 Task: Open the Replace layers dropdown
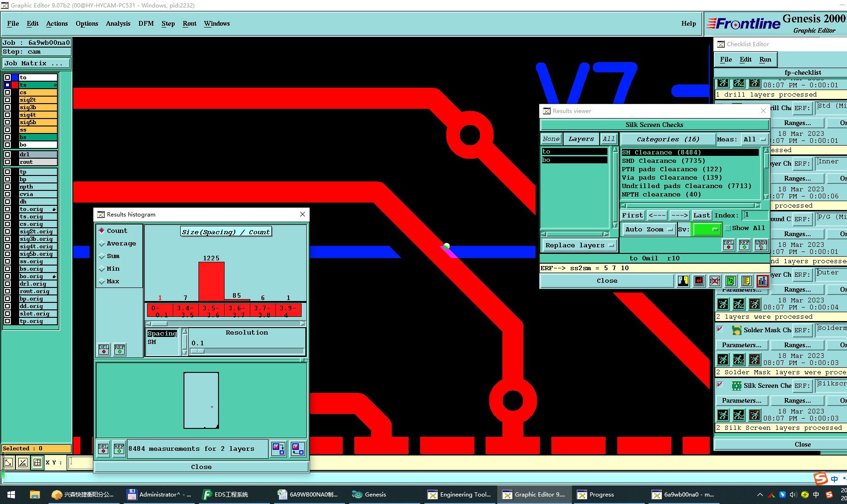click(579, 245)
